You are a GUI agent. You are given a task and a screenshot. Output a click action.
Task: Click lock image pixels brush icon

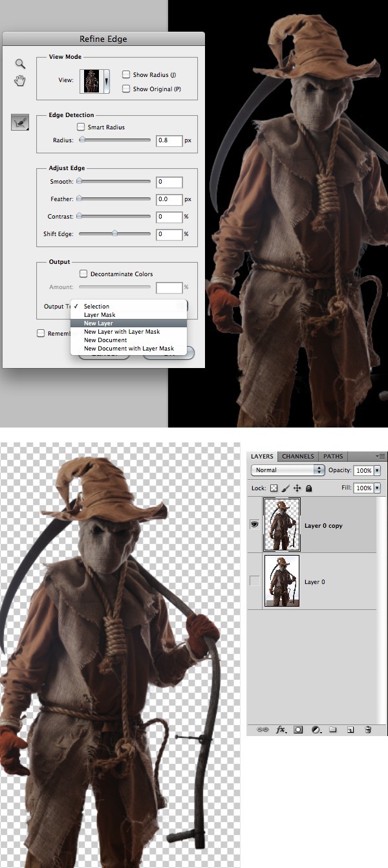pos(285,488)
